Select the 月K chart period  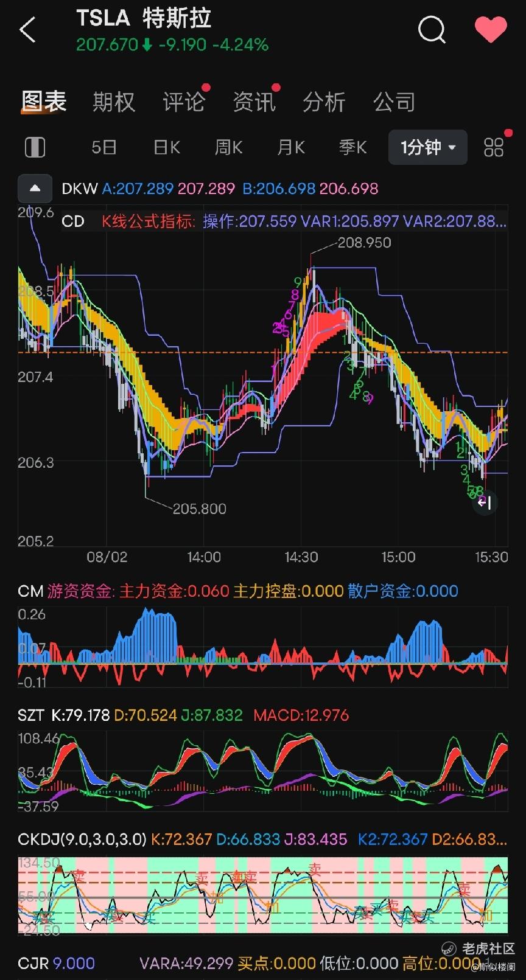click(x=290, y=147)
